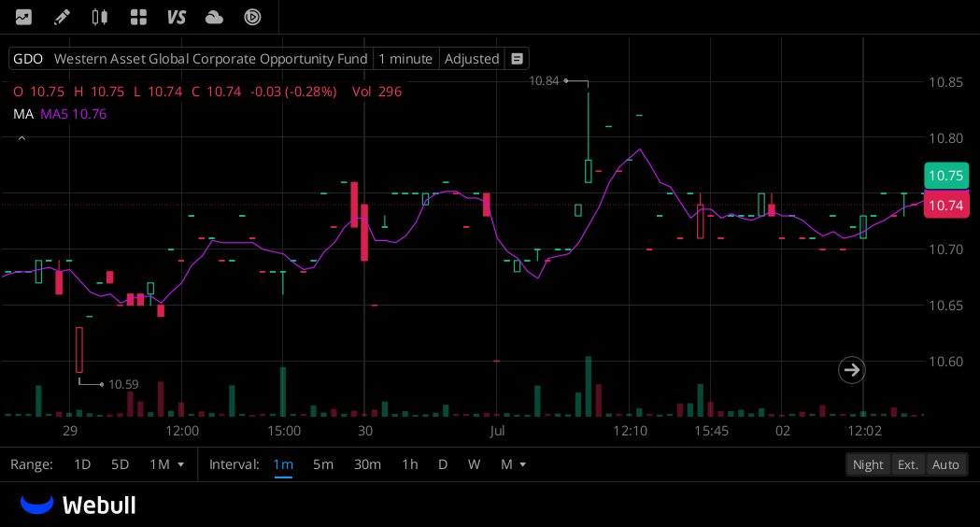Click the 10.60 price axis label
Image resolution: width=980 pixels, height=527 pixels.
coord(945,362)
